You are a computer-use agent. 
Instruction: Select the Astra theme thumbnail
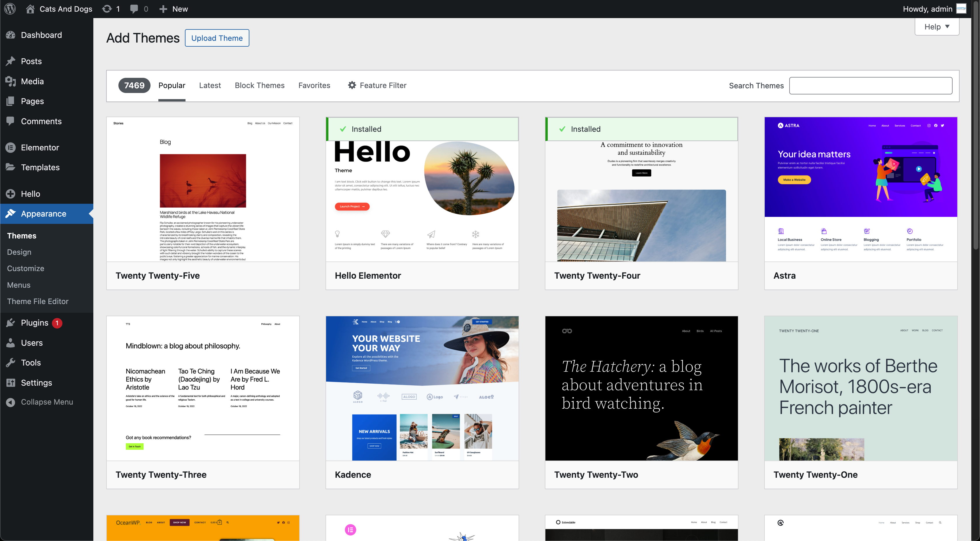click(x=861, y=189)
